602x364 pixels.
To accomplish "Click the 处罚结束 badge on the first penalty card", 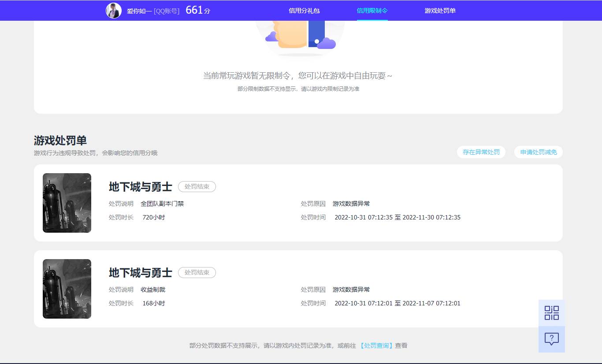I will 197,186.
